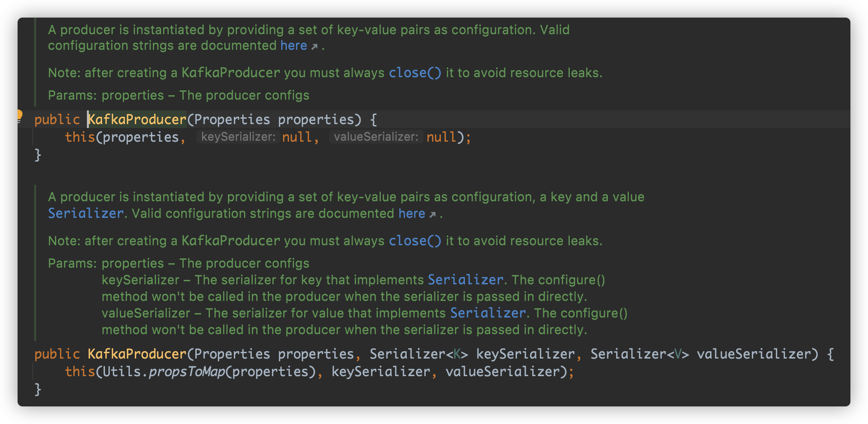The height and width of the screenshot is (424, 868).
Task: Click 'public' keyword of second constructor
Action: (x=57, y=354)
